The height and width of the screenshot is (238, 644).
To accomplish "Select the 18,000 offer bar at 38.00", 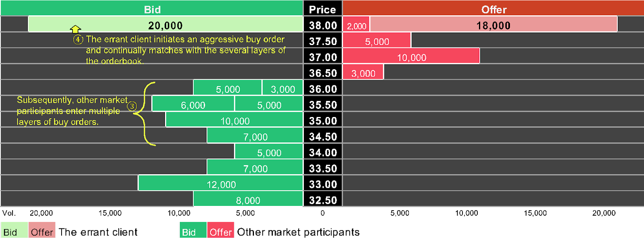I will (493, 25).
